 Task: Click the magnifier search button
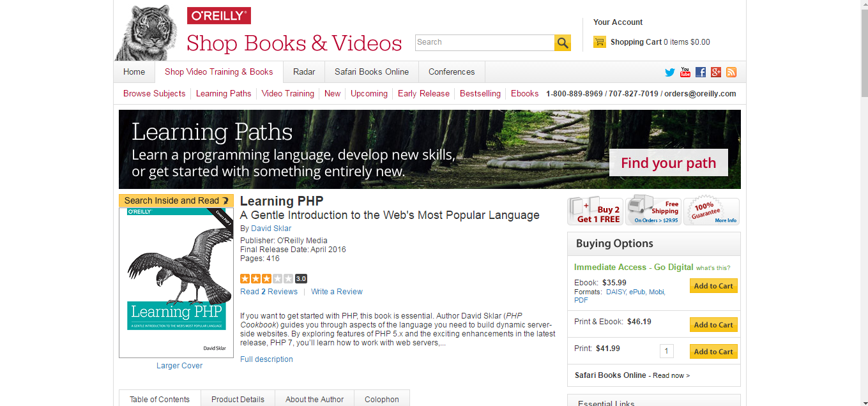[562, 43]
